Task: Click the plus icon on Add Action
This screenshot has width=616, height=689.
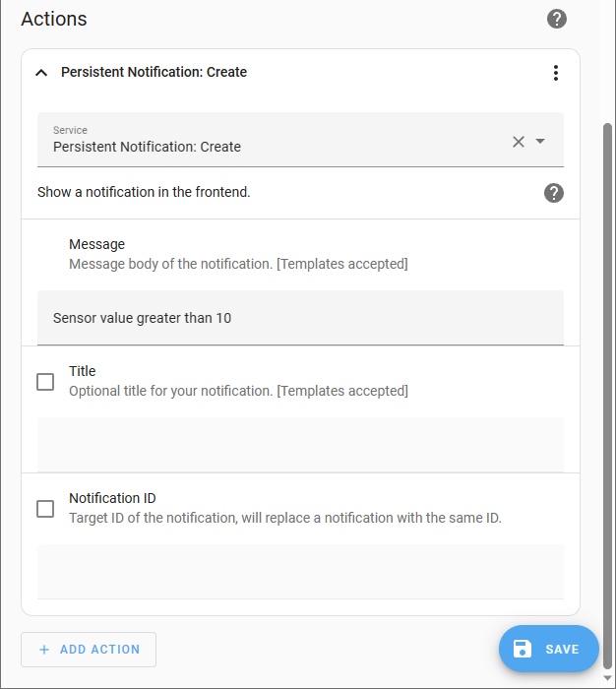Action: 43,650
